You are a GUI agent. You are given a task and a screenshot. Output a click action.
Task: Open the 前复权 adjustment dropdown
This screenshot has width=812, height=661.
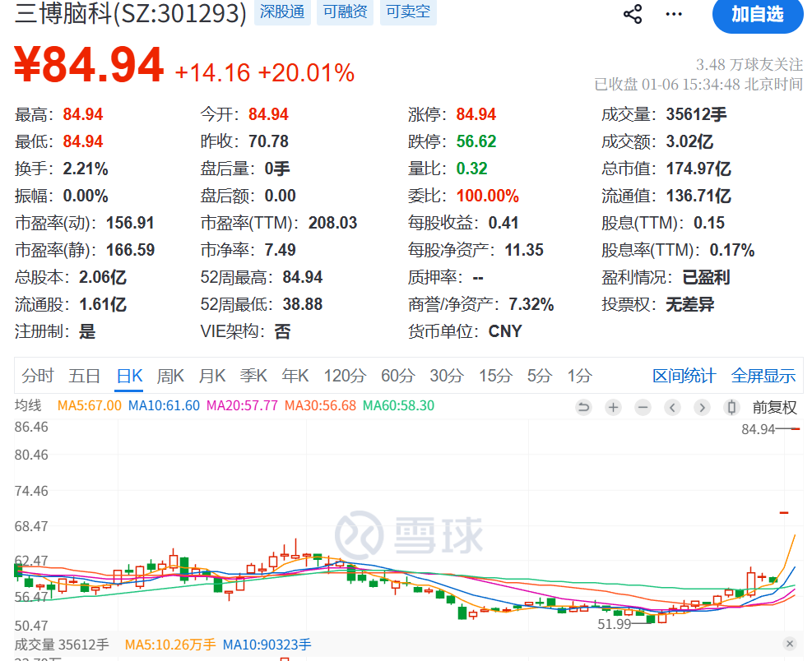[774, 407]
